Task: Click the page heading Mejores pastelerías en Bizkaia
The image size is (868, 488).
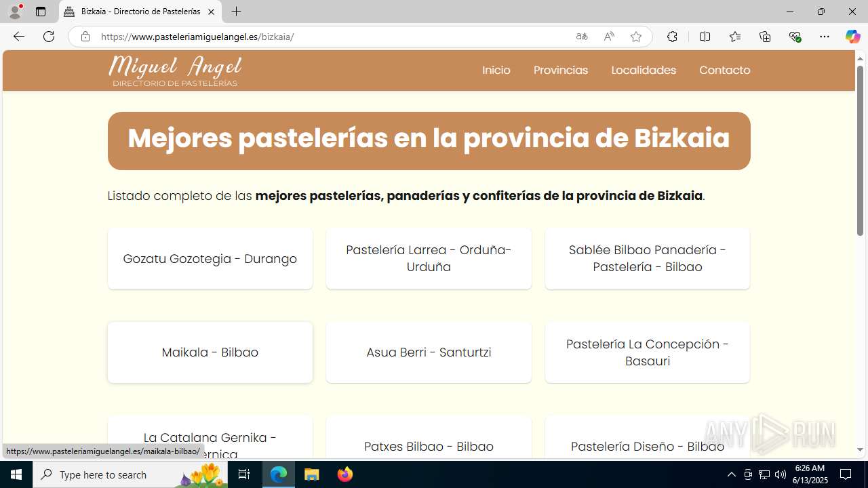Action: click(x=429, y=138)
